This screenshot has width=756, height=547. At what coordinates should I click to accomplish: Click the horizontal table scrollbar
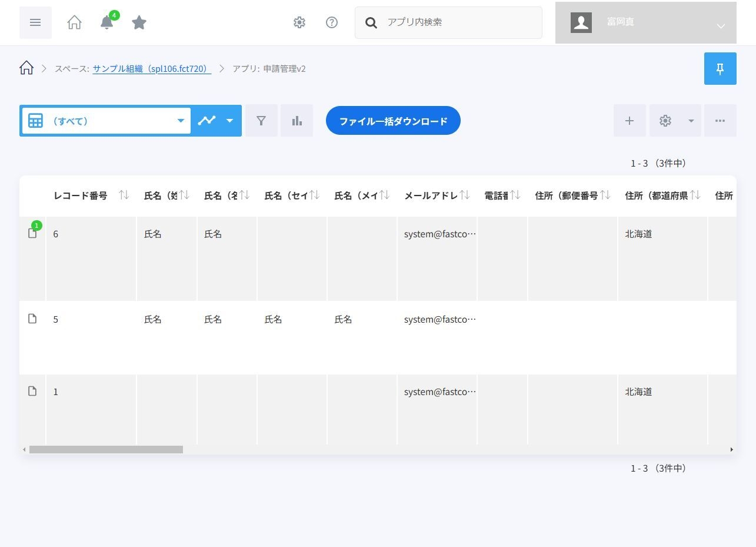(106, 450)
